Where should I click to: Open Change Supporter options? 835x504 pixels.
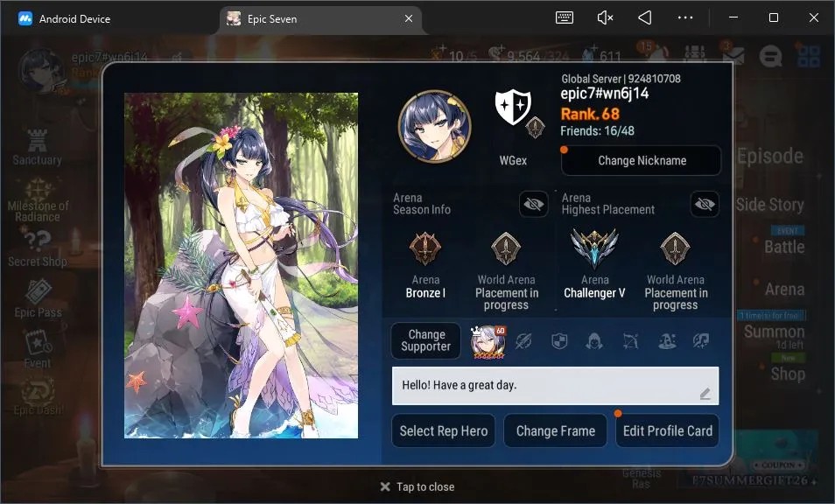425,340
